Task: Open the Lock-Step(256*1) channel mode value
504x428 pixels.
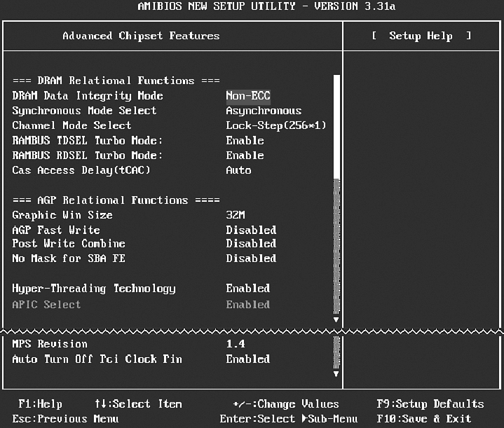Action: 275,125
